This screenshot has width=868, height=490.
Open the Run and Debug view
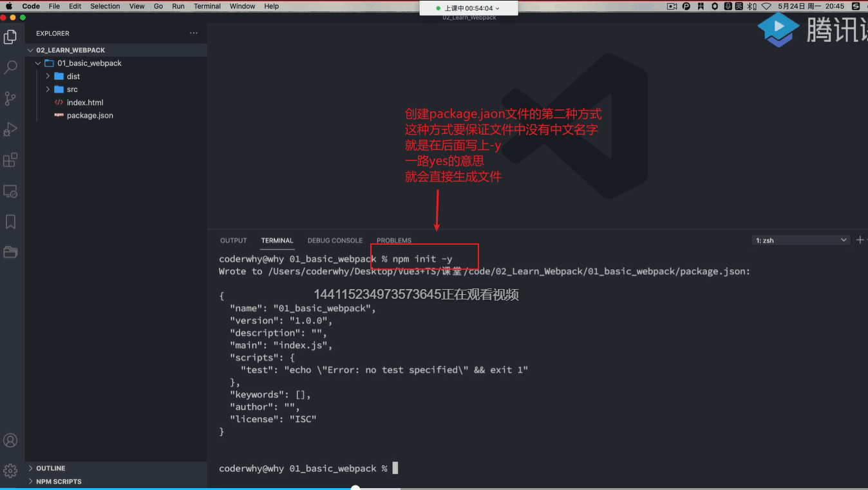coord(10,129)
